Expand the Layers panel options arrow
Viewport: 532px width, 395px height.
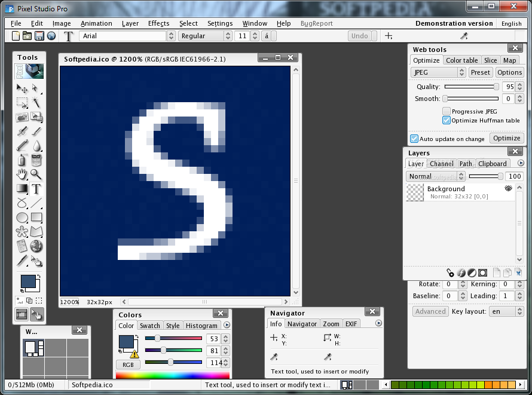point(521,163)
